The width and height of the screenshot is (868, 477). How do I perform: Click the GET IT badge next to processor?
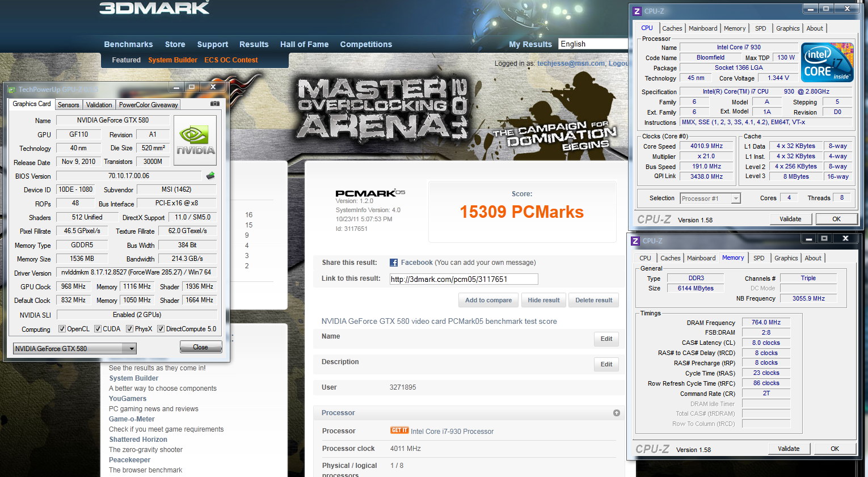point(399,430)
